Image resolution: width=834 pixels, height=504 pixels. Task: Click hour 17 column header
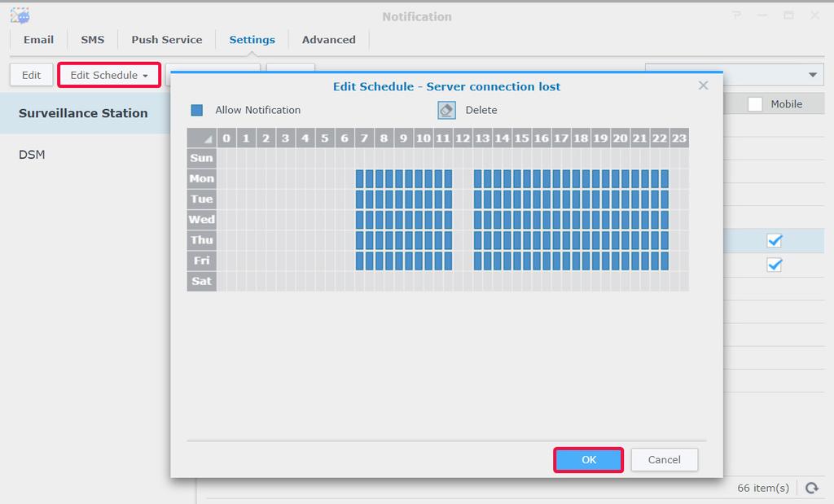pyautogui.click(x=561, y=138)
